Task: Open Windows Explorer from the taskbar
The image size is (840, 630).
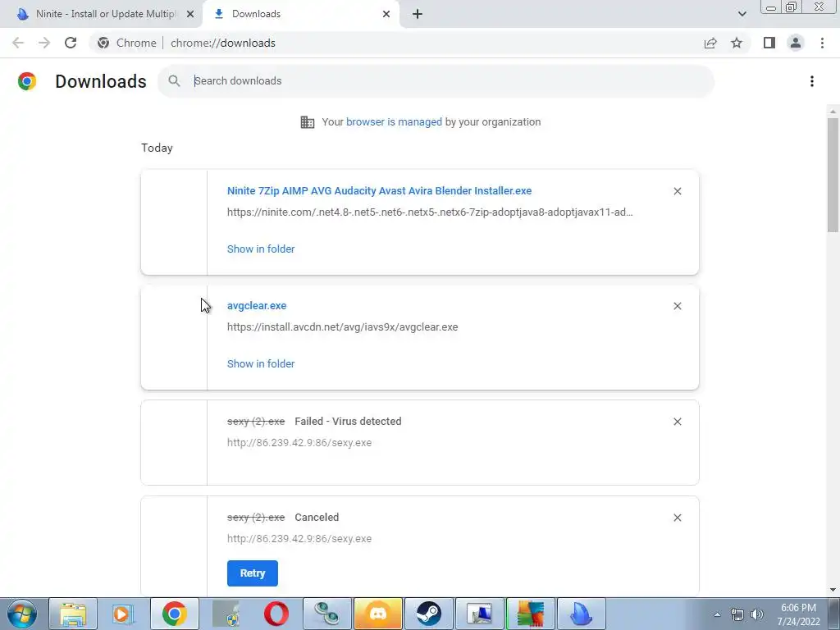Action: point(73,614)
